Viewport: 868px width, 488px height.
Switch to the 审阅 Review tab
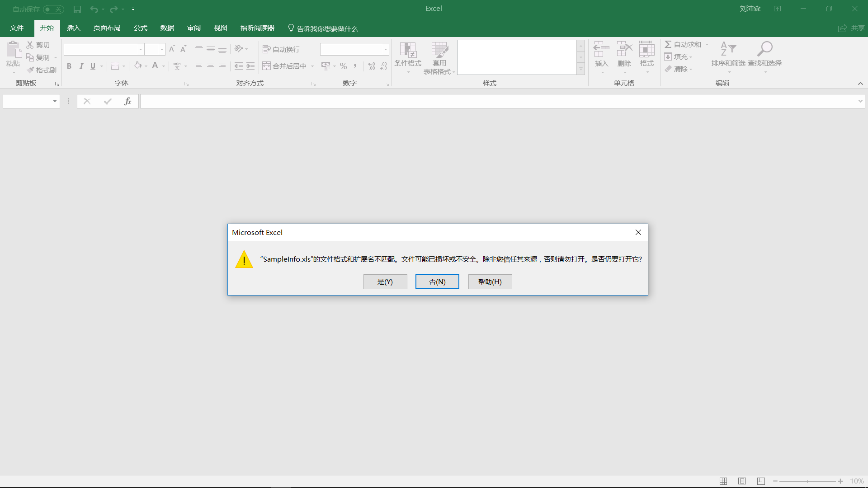(194, 28)
